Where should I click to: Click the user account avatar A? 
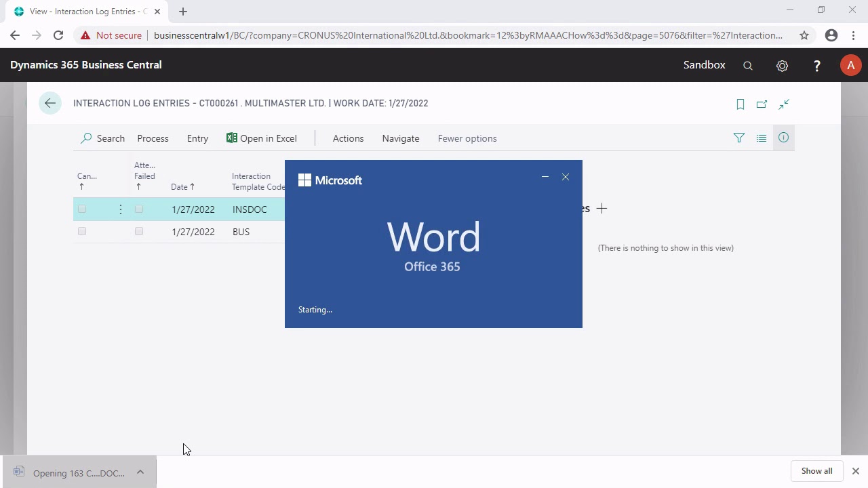(x=850, y=65)
